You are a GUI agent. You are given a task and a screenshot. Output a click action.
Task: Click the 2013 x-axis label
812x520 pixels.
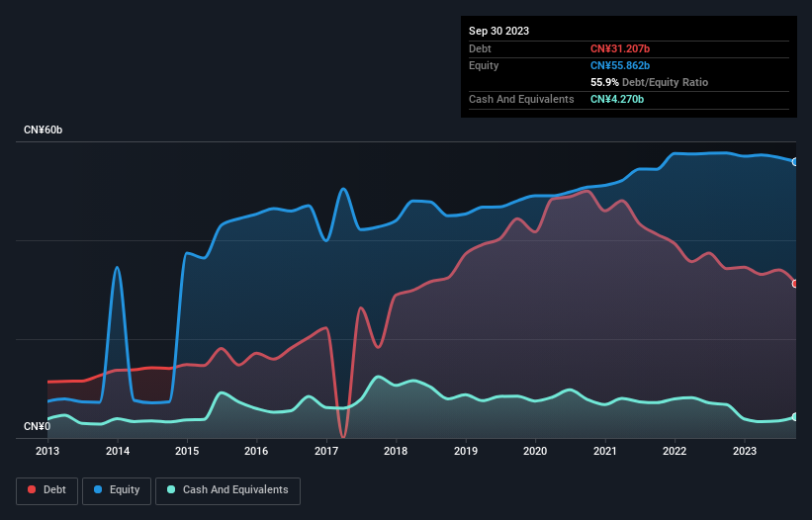[x=47, y=451]
